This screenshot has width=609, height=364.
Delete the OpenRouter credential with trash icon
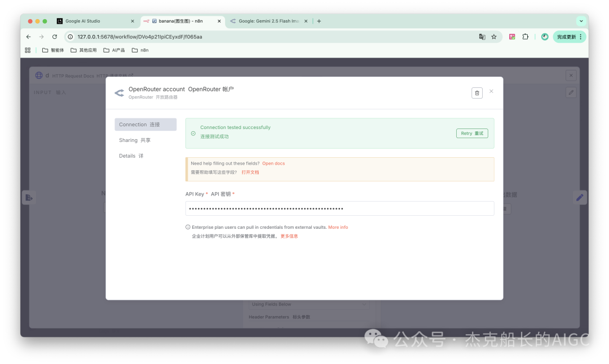pyautogui.click(x=477, y=93)
